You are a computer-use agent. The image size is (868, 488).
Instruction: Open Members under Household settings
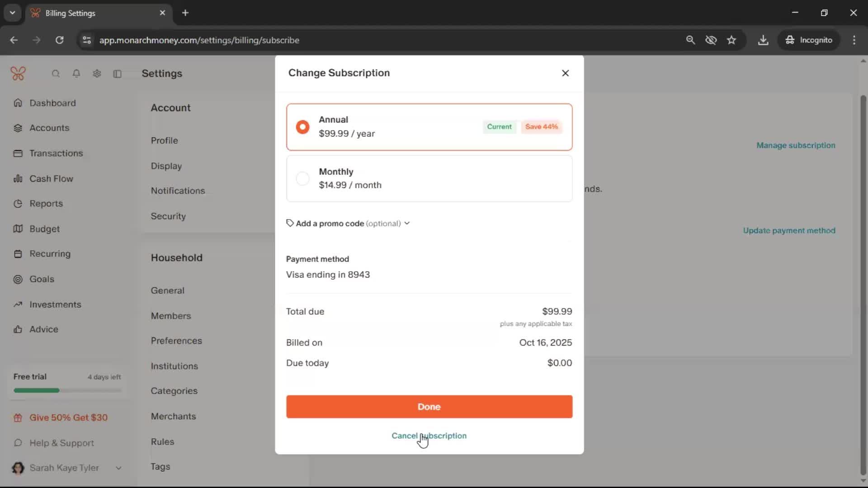[171, 316]
